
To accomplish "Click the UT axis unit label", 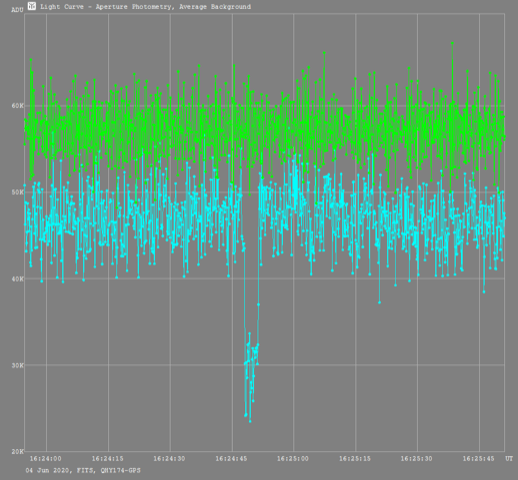I will pos(509,459).
